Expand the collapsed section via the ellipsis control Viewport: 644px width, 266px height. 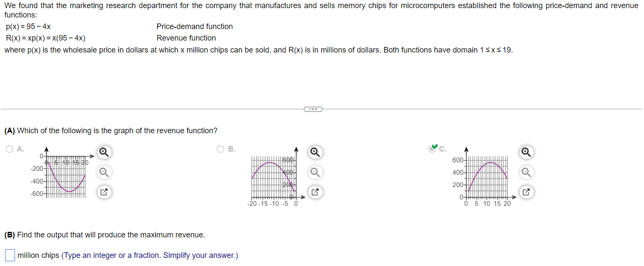(x=313, y=109)
